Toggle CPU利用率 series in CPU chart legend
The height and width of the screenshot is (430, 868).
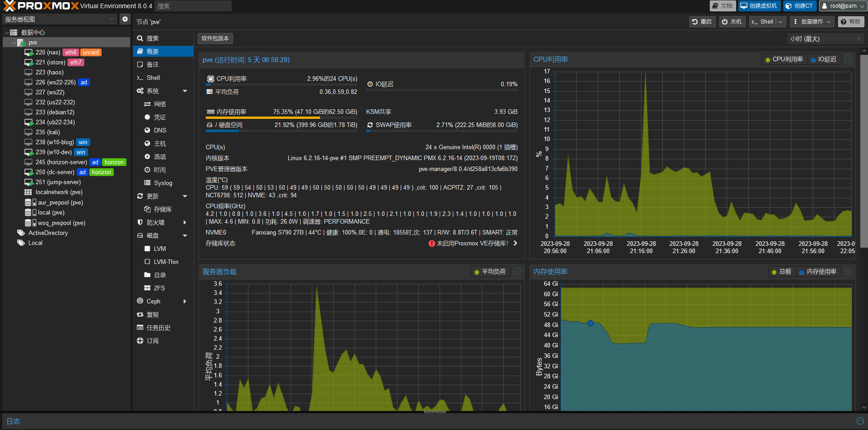point(784,59)
